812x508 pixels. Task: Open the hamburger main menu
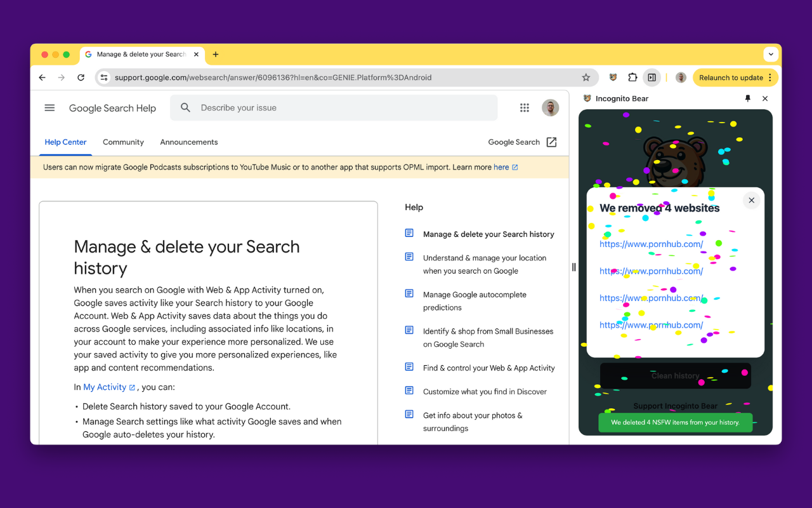pos(49,108)
